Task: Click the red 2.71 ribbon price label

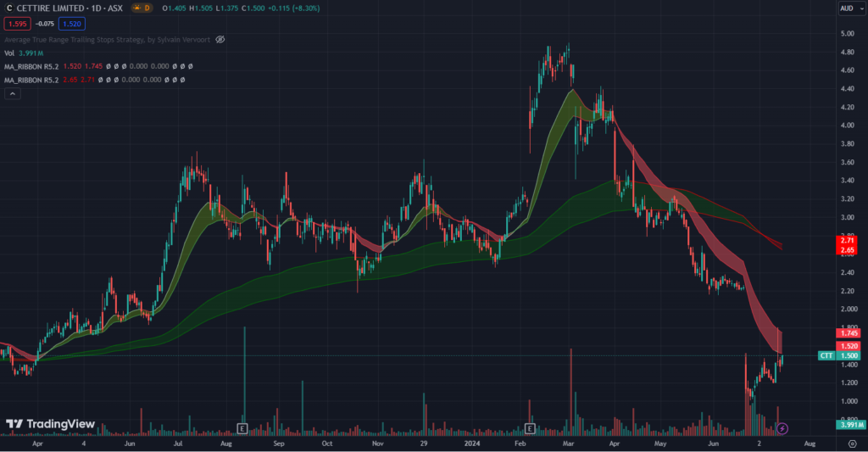Action: [847, 242]
